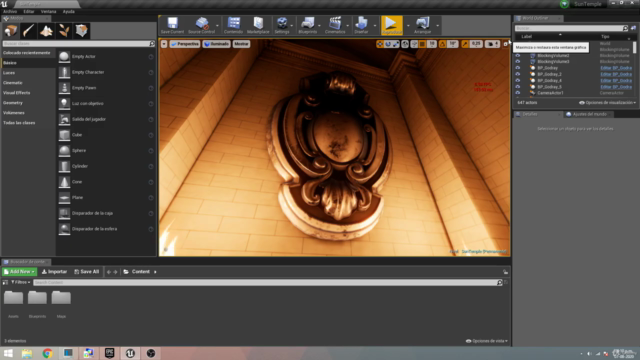Viewport: 640px width, 360px height.
Task: Click the Perspectiva viewport button
Action: [x=184, y=44]
